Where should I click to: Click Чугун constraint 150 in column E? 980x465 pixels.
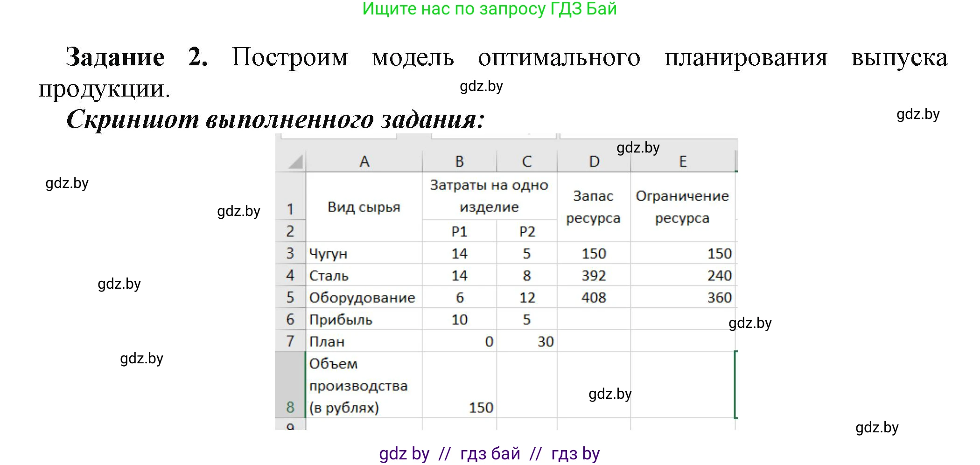[683, 253]
